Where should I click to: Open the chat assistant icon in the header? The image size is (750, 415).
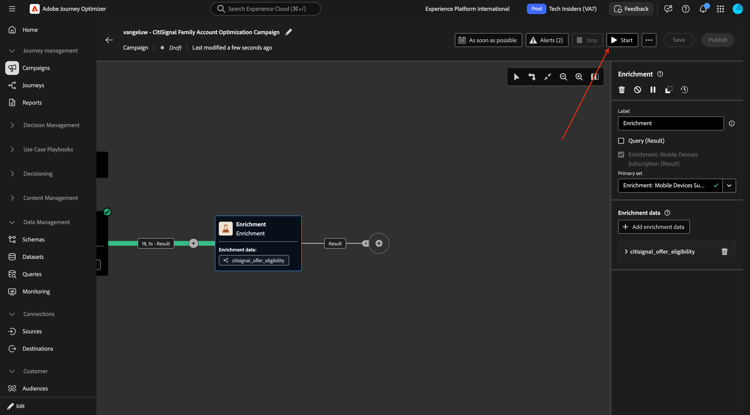(x=668, y=9)
